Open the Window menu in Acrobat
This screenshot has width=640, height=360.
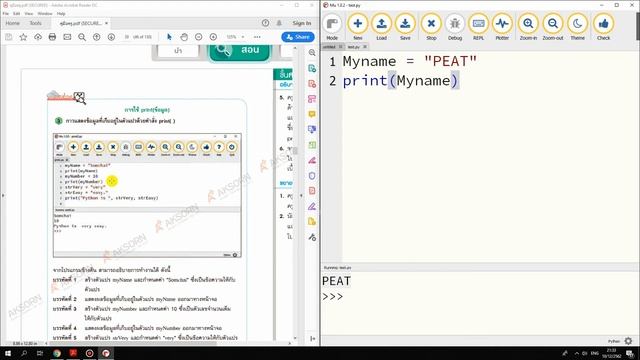coord(45,13)
